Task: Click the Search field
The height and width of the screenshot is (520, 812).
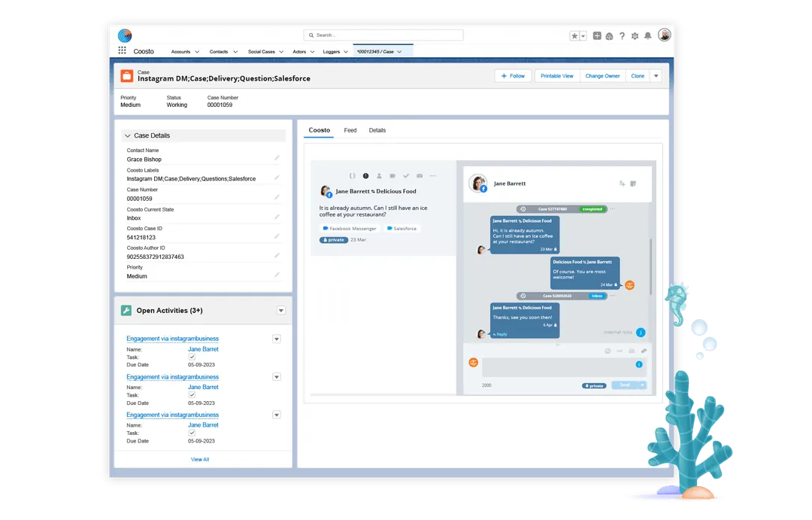Action: point(383,35)
